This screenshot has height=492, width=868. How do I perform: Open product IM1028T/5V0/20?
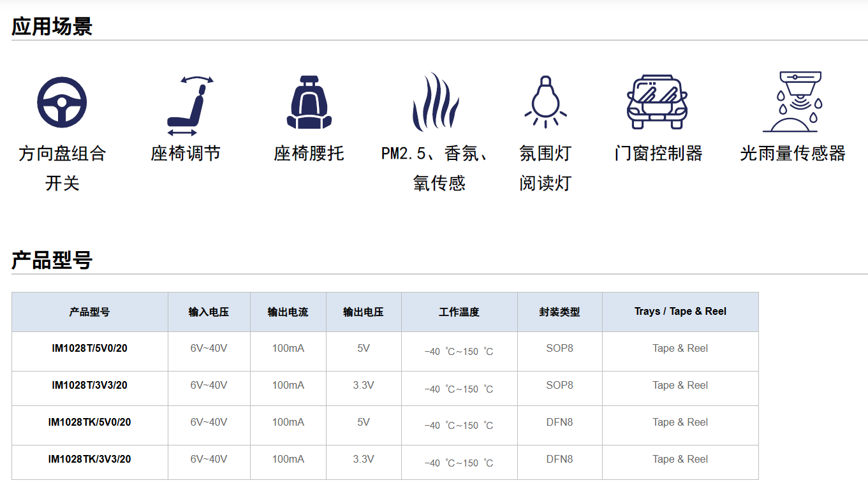click(89, 349)
